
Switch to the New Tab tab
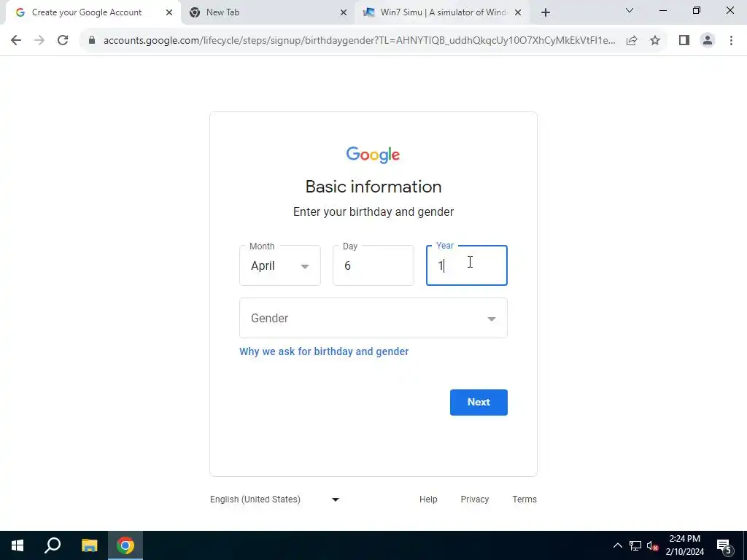(268, 12)
